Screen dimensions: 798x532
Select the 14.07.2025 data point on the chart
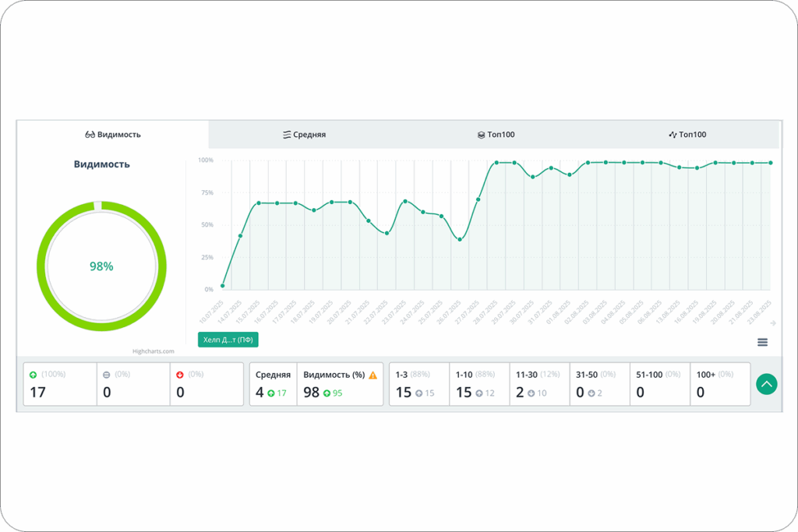coord(241,236)
